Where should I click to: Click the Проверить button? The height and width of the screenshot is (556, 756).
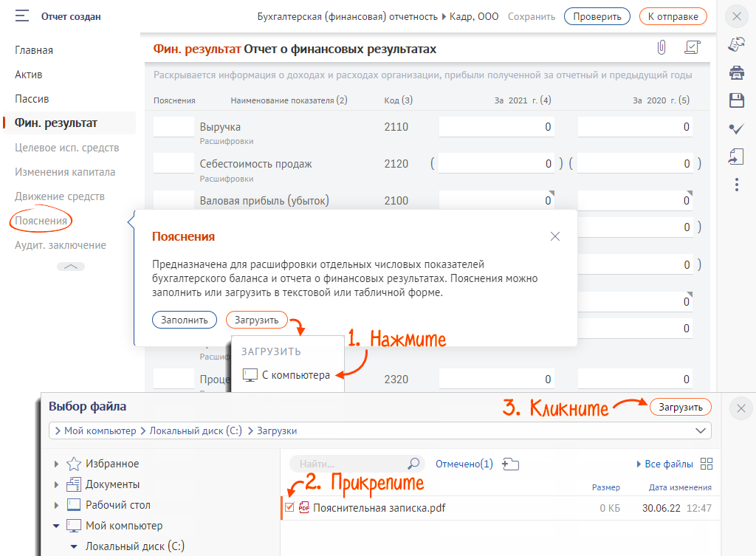click(x=597, y=16)
